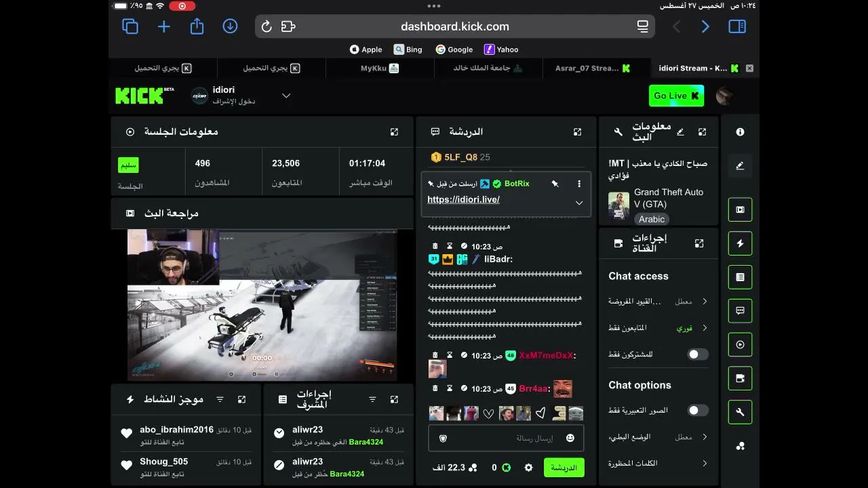
Task: Edit stream info with pencil icon in header
Action: click(680, 131)
